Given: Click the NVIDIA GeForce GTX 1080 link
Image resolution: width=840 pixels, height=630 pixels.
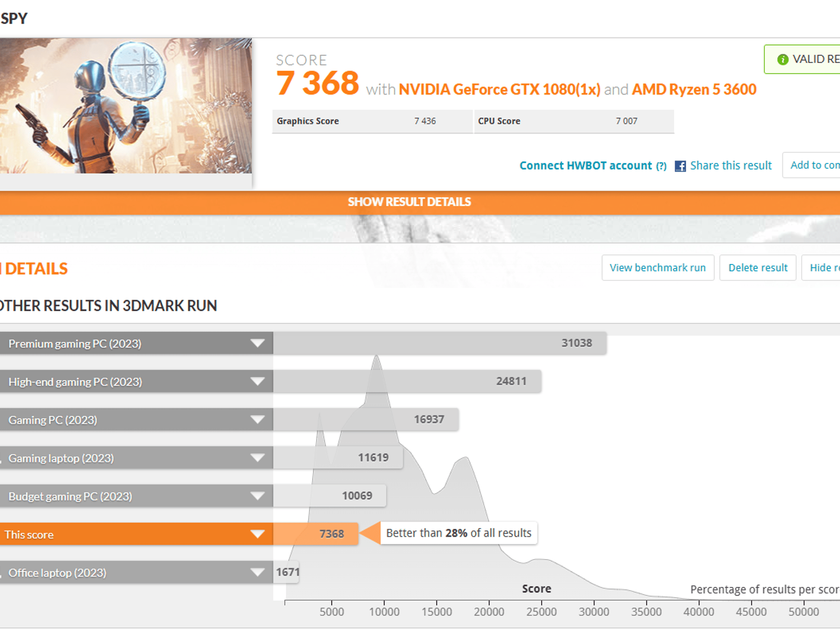Looking at the screenshot, I should (499, 89).
